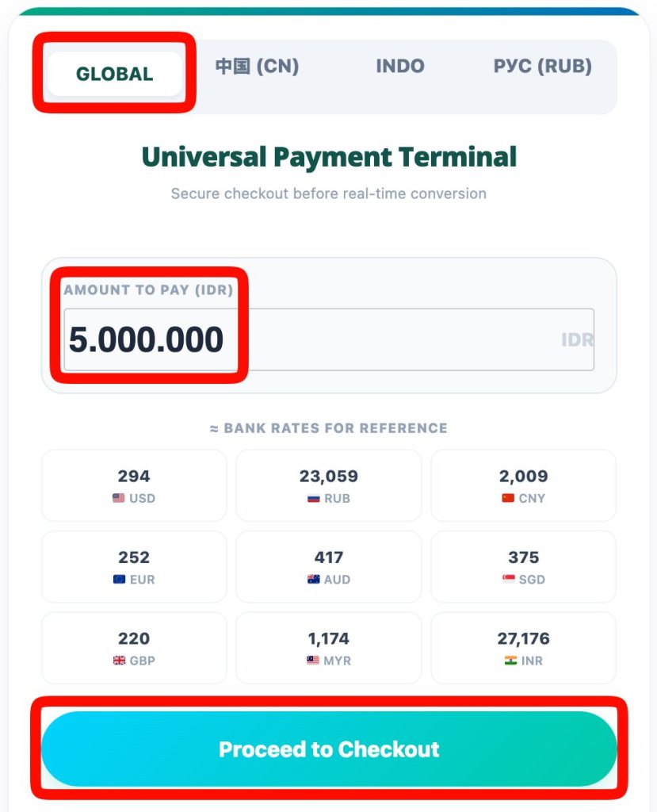
Task: Open the INDO tab
Action: (400, 67)
